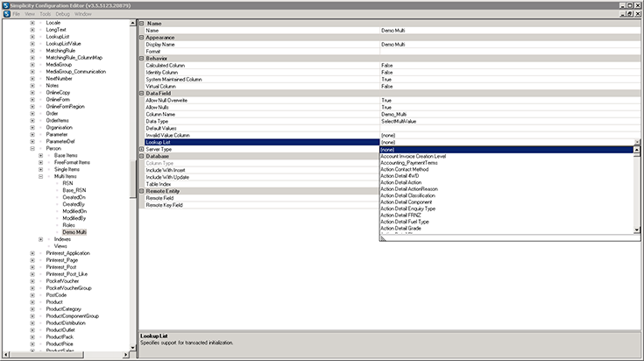Click the Simplicity app icon in menu bar

5,15
